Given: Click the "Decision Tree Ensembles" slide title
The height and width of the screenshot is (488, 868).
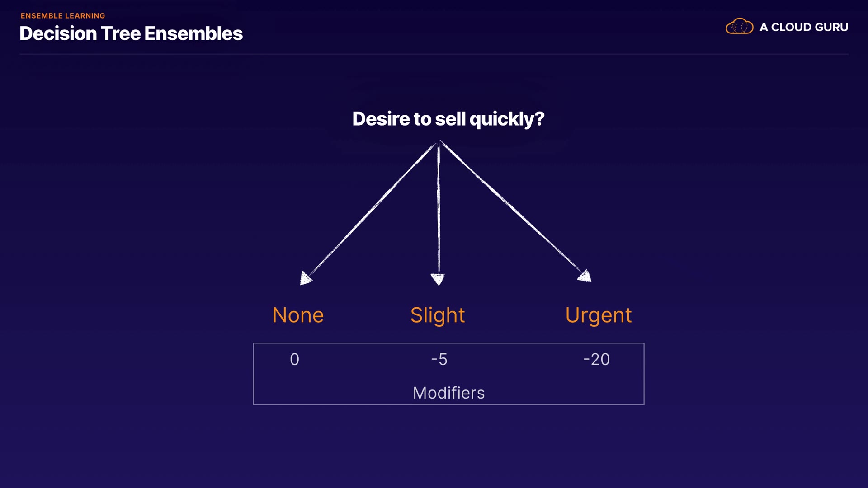Looking at the screenshot, I should [131, 33].
